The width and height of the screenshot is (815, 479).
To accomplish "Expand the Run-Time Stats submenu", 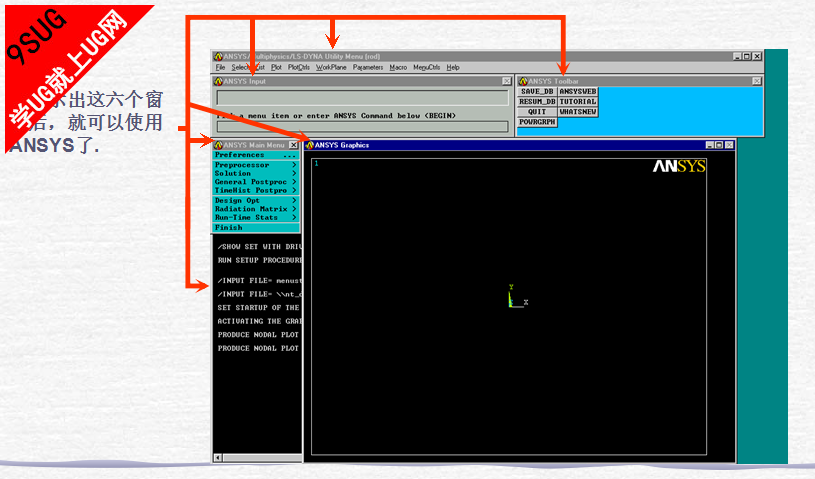I will pos(256,217).
